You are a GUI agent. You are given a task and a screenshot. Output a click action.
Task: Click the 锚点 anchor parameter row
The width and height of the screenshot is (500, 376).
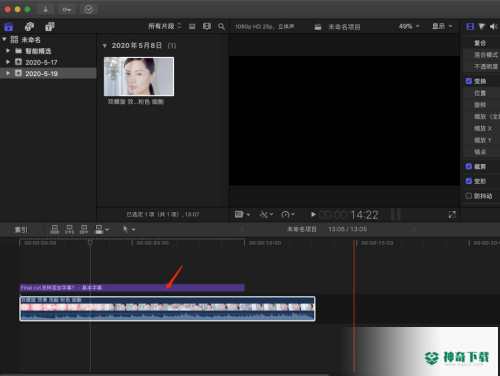point(482,152)
